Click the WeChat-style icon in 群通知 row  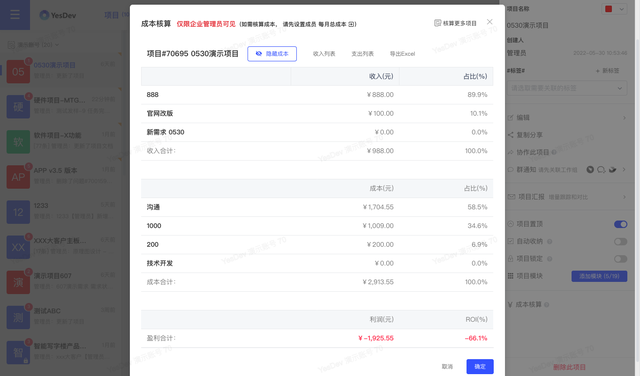(x=601, y=169)
